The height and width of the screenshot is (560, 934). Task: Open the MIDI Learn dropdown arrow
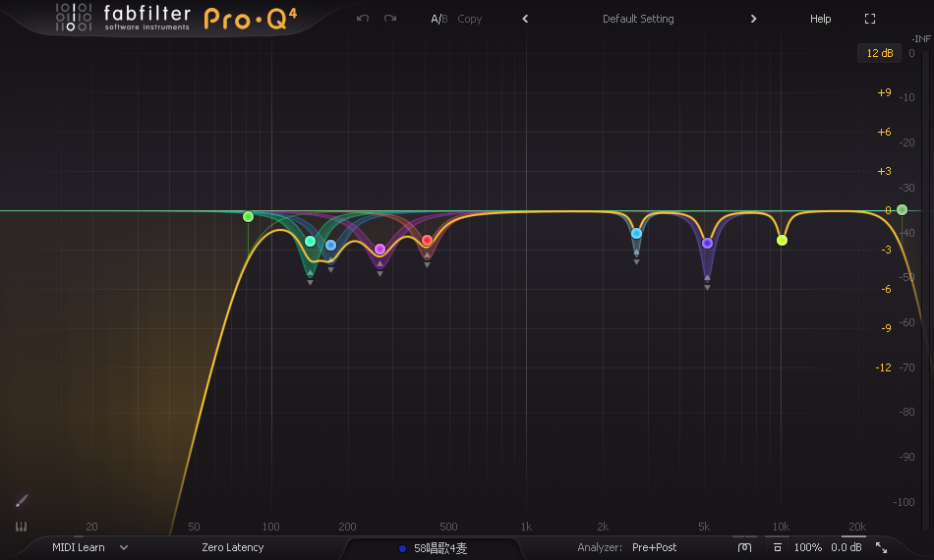pos(124,547)
